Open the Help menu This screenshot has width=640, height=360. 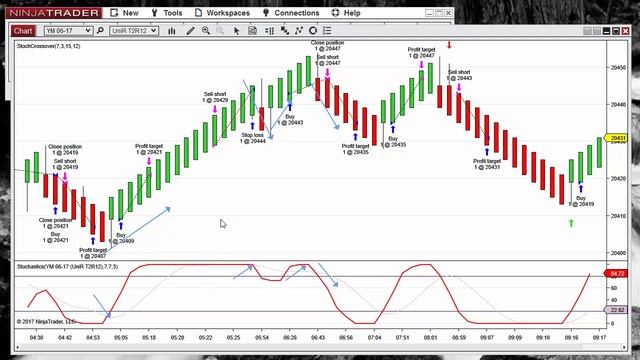(x=346, y=13)
